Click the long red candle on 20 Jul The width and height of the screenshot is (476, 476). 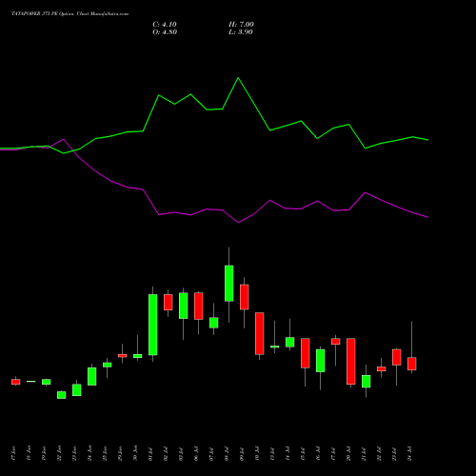point(351,362)
